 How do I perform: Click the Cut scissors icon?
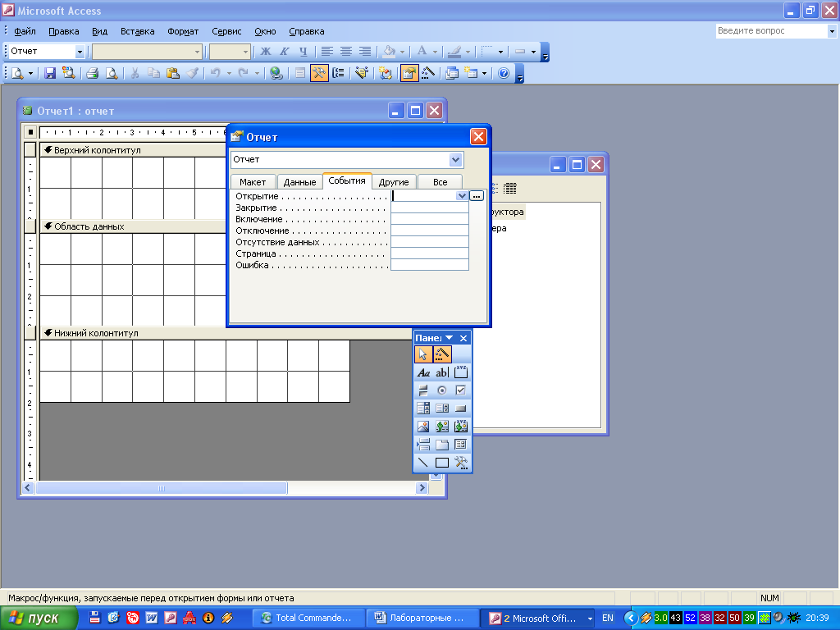[135, 73]
